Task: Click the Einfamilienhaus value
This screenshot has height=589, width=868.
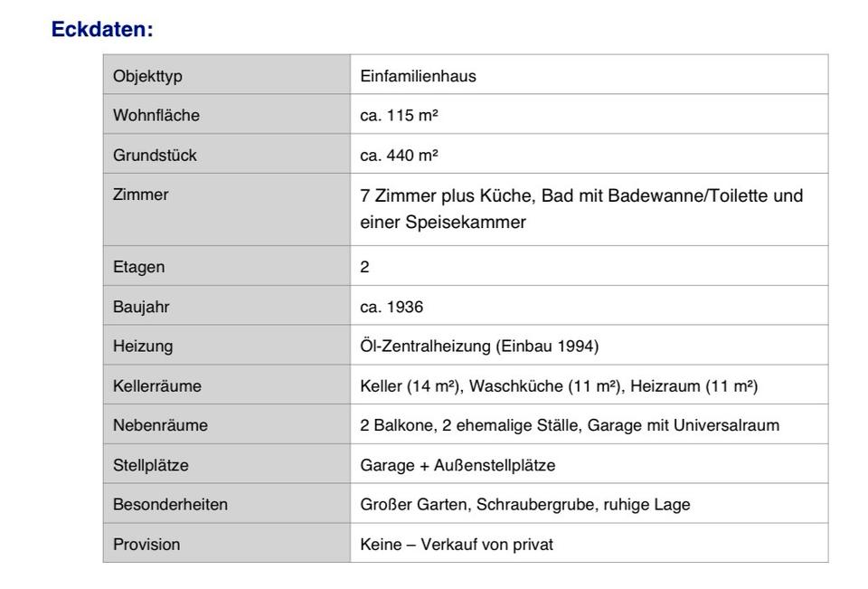Action: (x=418, y=76)
